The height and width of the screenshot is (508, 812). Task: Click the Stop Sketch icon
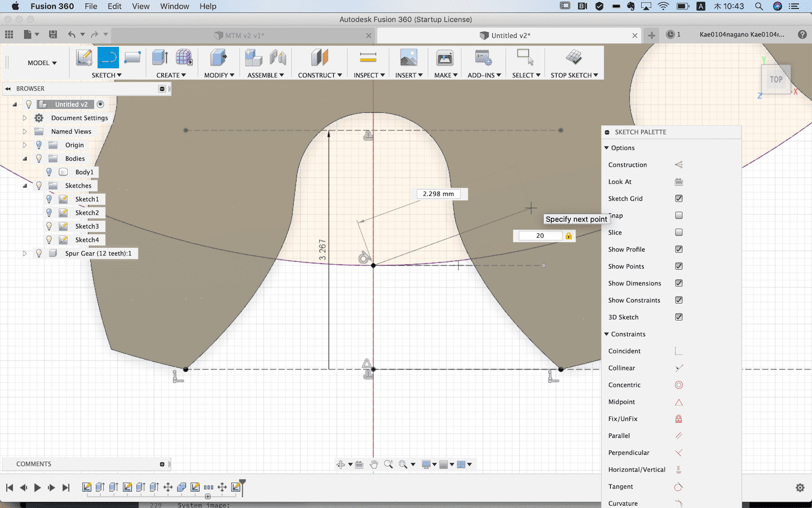click(573, 58)
